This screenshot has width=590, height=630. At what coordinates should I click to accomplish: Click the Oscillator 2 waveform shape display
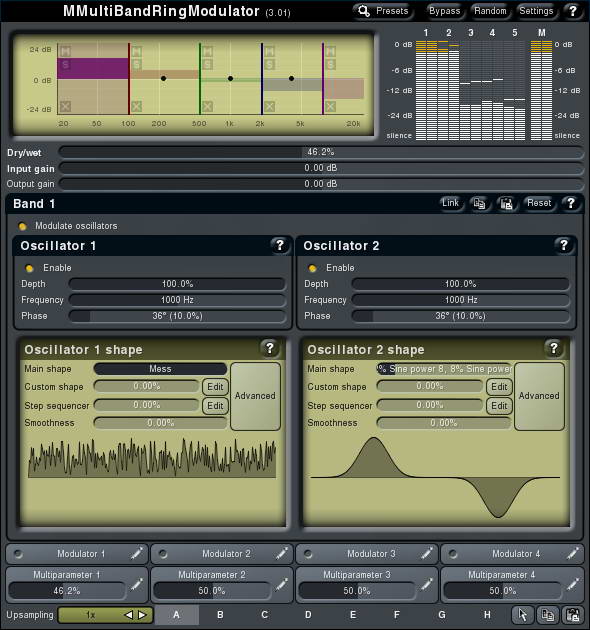coord(436,477)
